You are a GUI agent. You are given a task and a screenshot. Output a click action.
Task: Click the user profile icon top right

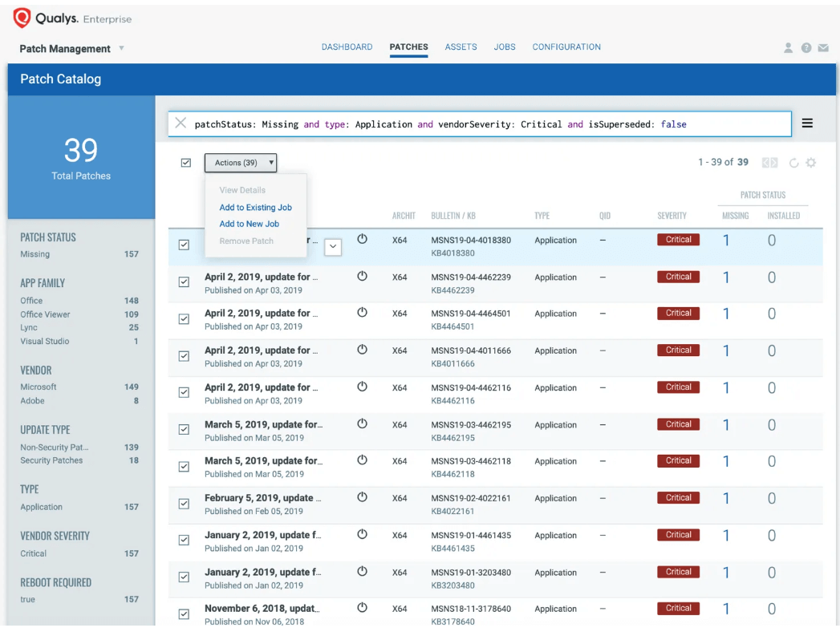[788, 48]
